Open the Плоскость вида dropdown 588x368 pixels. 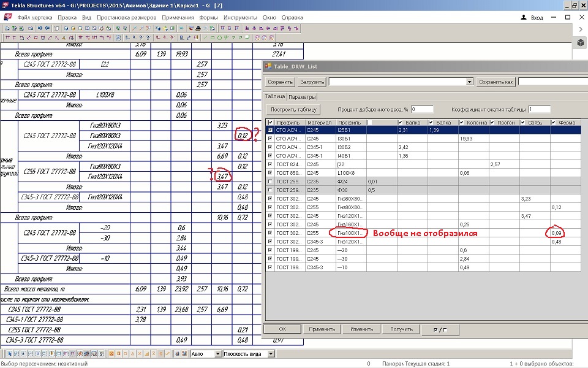(271, 354)
